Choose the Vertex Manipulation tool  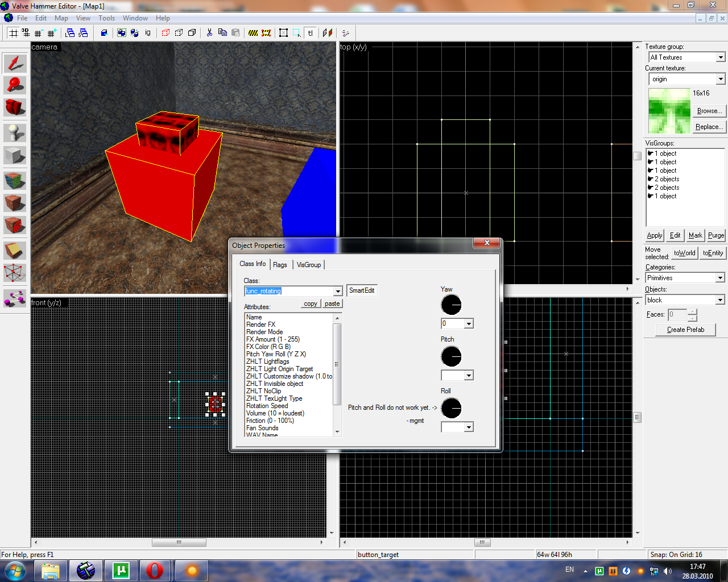click(15, 272)
